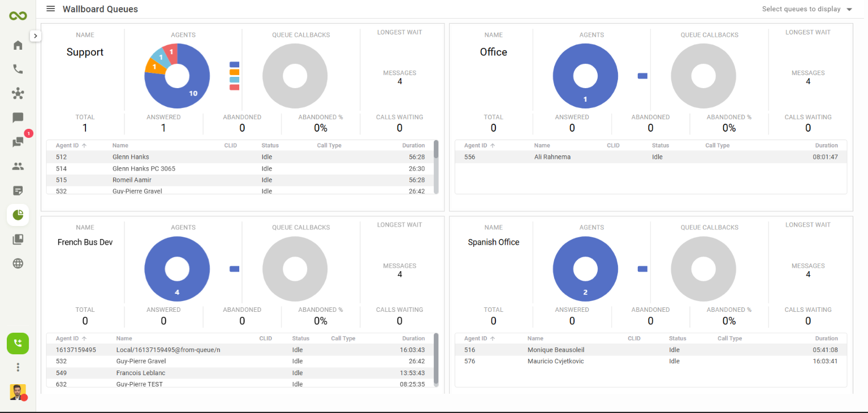Select the Local/16137159495@from-queue agent row
This screenshot has height=413, width=868.
click(x=240, y=350)
